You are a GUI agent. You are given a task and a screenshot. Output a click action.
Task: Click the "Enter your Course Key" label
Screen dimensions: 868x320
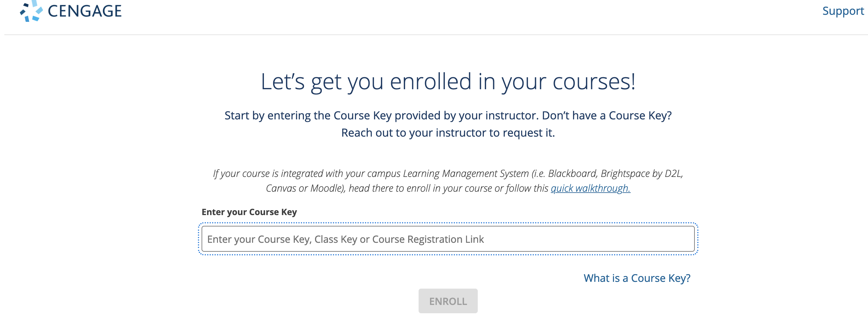[x=249, y=212]
